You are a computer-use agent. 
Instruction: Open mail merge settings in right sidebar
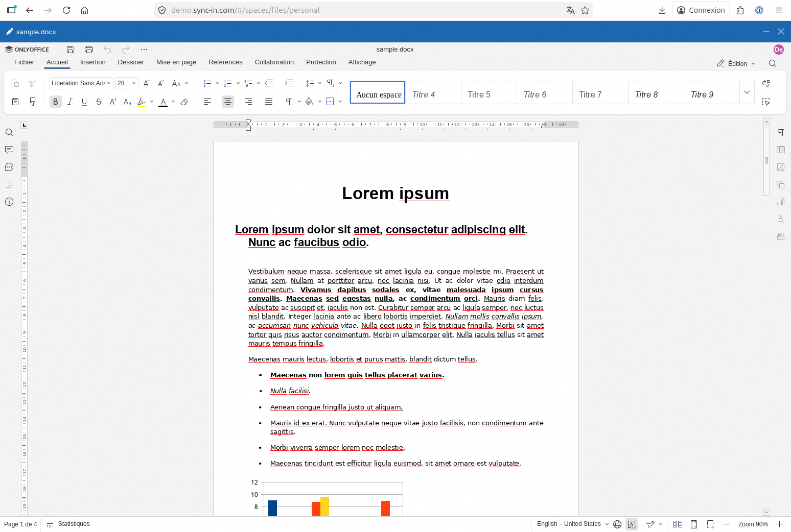(x=781, y=236)
